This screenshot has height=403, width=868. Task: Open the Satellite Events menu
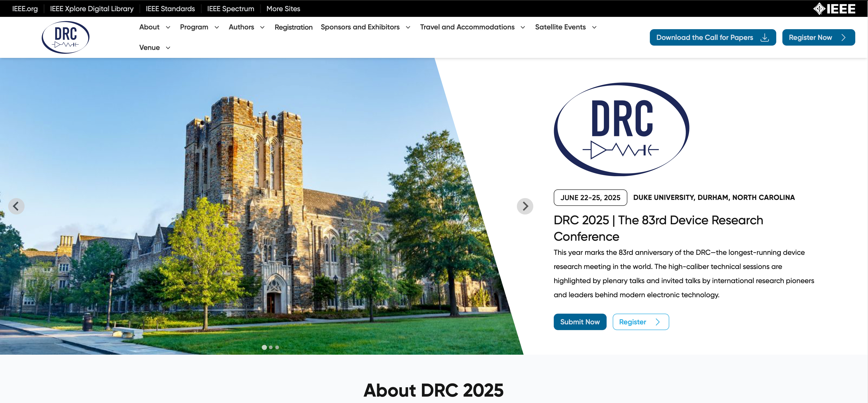560,27
